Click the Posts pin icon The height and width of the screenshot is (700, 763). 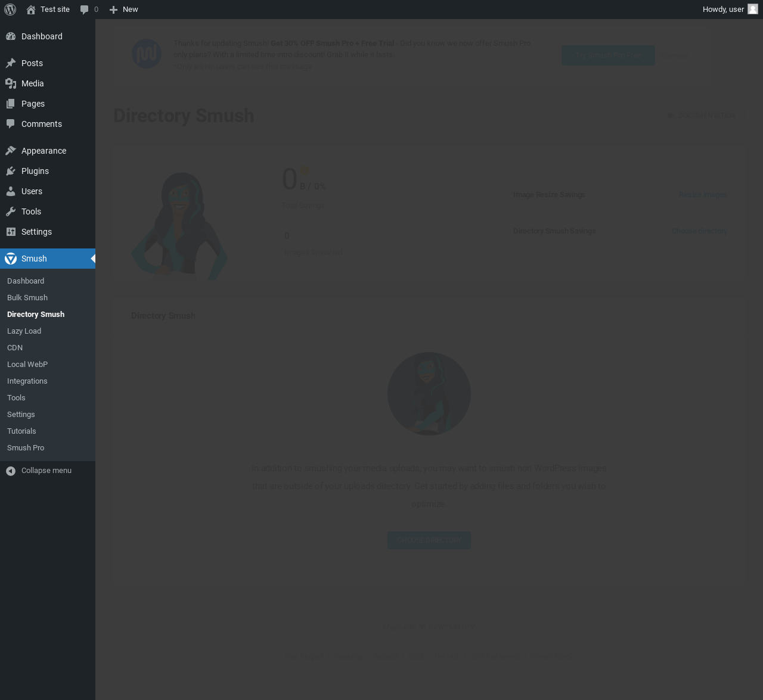point(11,63)
